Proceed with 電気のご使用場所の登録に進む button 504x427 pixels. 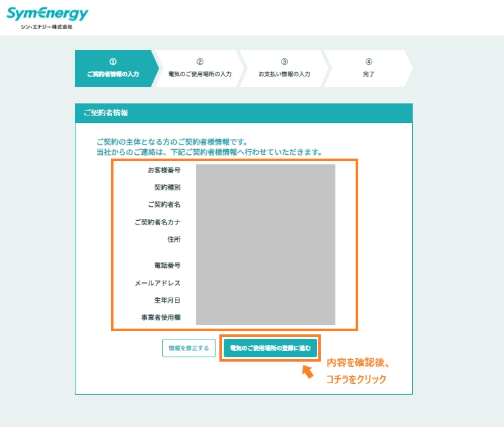(270, 348)
